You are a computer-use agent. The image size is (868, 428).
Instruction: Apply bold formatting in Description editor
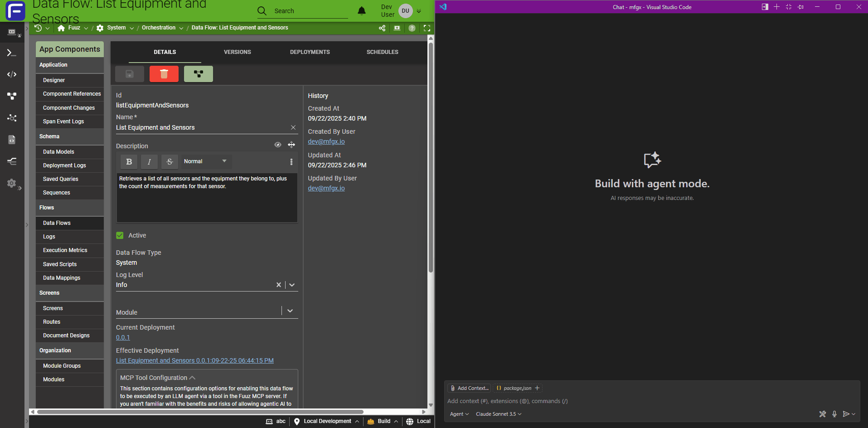(129, 161)
